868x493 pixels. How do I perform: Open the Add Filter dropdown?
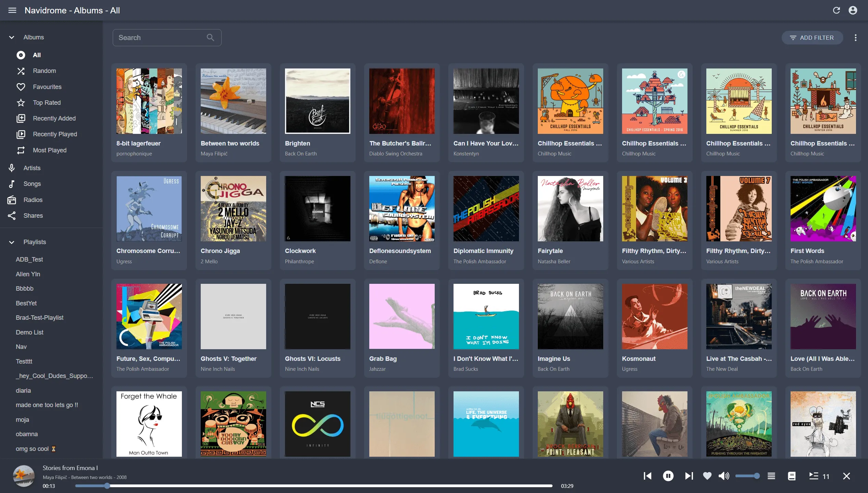(812, 38)
